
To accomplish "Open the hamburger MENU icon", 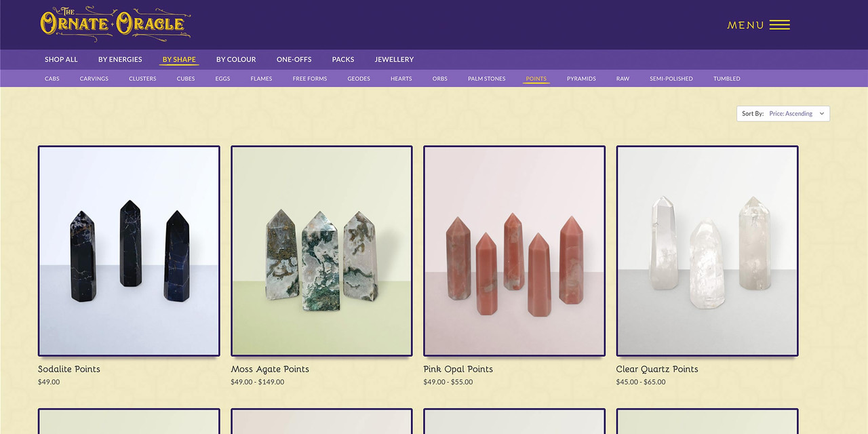I will (779, 25).
